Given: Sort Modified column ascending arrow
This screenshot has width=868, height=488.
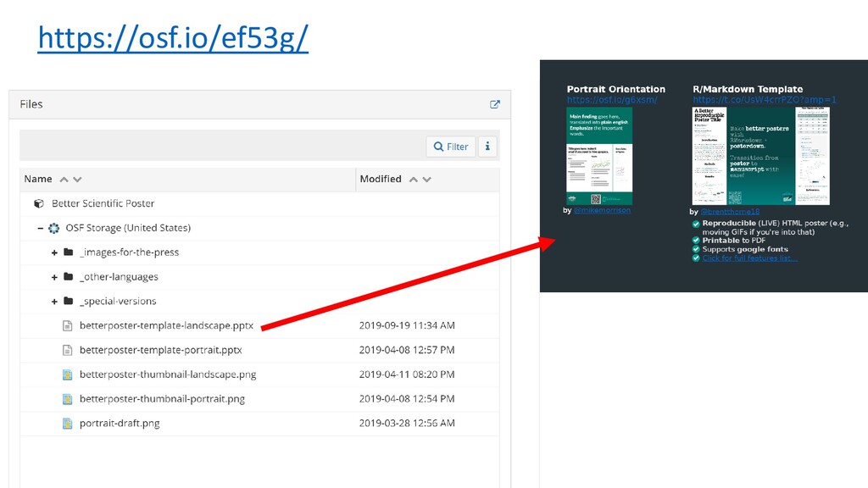Looking at the screenshot, I should click(x=414, y=180).
